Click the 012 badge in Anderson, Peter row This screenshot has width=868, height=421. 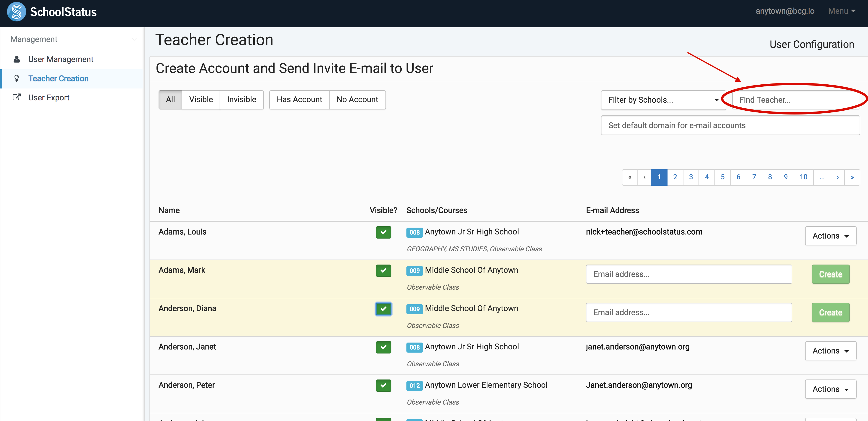click(x=414, y=386)
